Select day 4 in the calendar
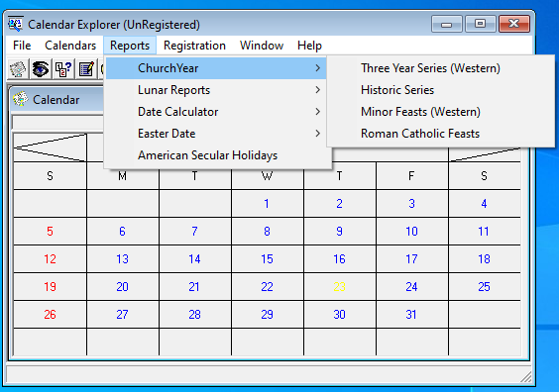The height and width of the screenshot is (392, 559). [x=484, y=204]
